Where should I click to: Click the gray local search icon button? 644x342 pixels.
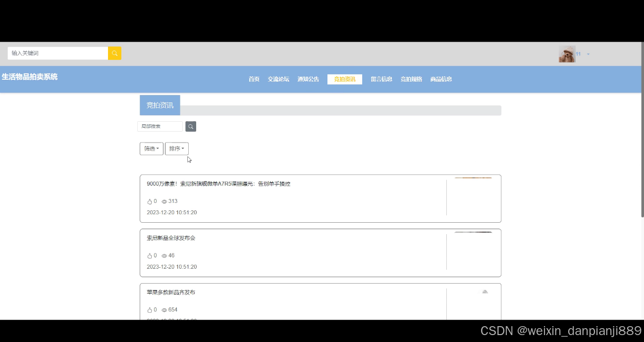point(191,127)
